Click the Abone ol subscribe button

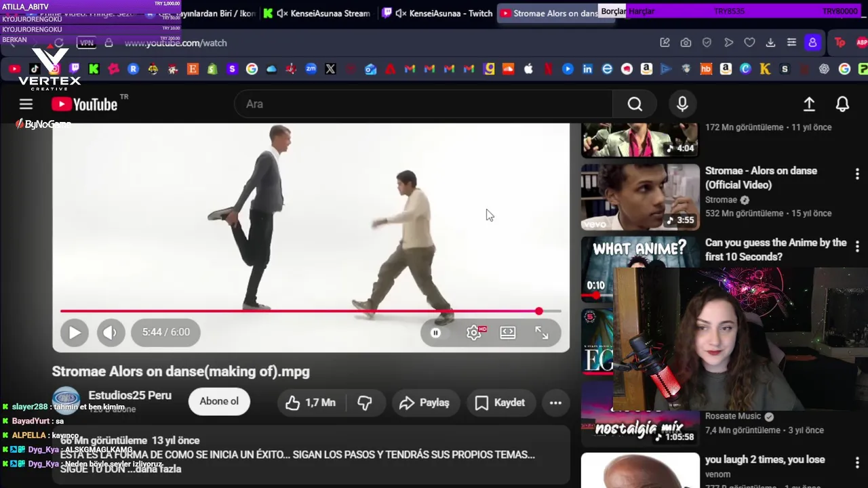(x=219, y=401)
